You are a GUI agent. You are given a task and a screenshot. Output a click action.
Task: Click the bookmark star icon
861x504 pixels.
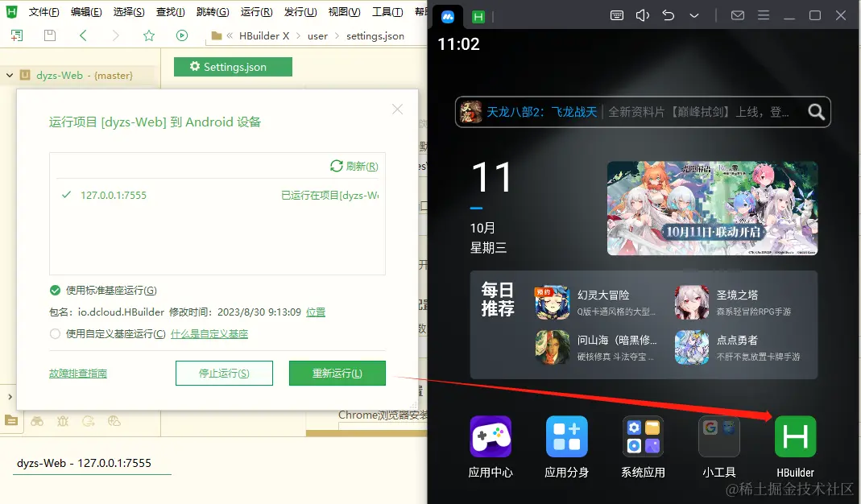149,35
